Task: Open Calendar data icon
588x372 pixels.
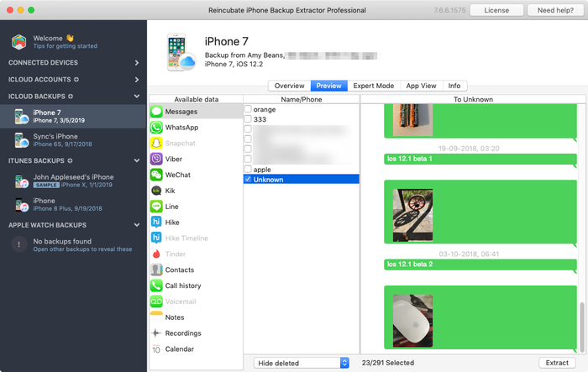Action: (x=156, y=348)
